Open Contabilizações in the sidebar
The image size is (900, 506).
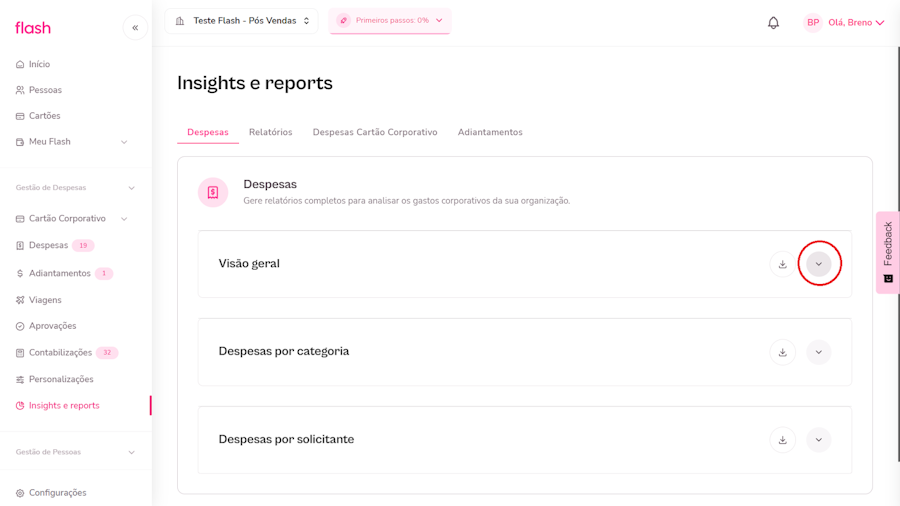click(x=60, y=353)
